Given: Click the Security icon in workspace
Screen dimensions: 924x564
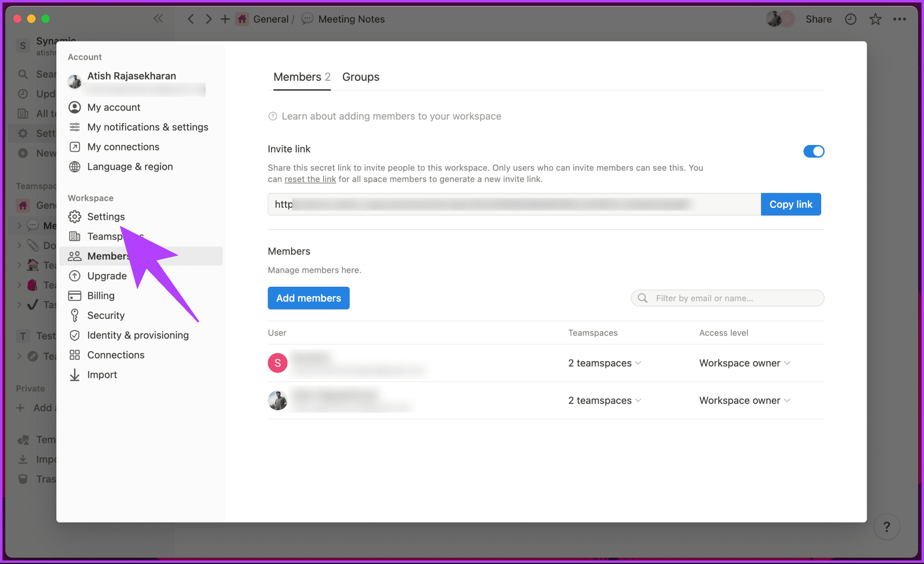Looking at the screenshot, I should pos(74,315).
